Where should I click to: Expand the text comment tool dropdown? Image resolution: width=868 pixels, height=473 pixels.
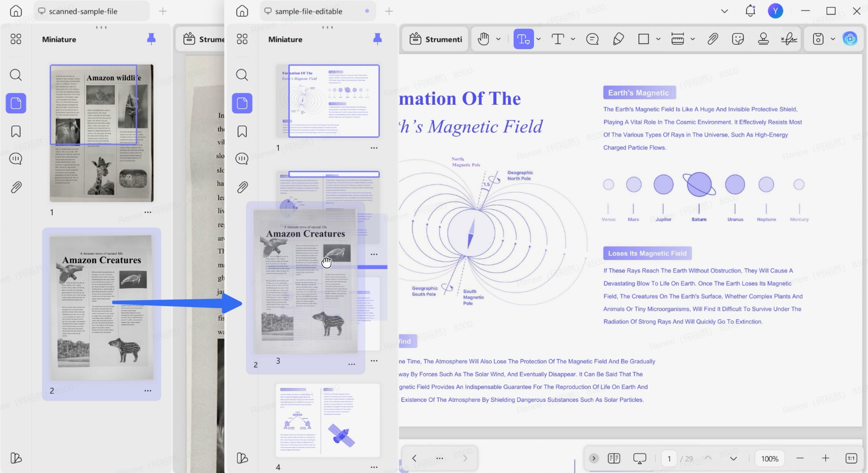[x=538, y=39]
